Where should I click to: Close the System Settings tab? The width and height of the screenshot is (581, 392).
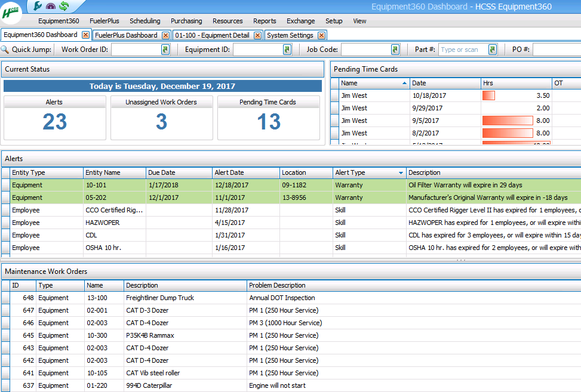pos(322,36)
